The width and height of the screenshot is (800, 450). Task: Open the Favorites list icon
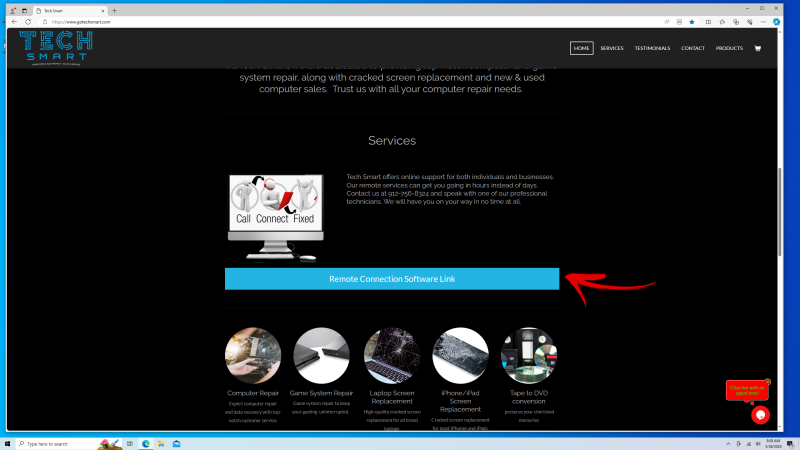click(x=722, y=22)
